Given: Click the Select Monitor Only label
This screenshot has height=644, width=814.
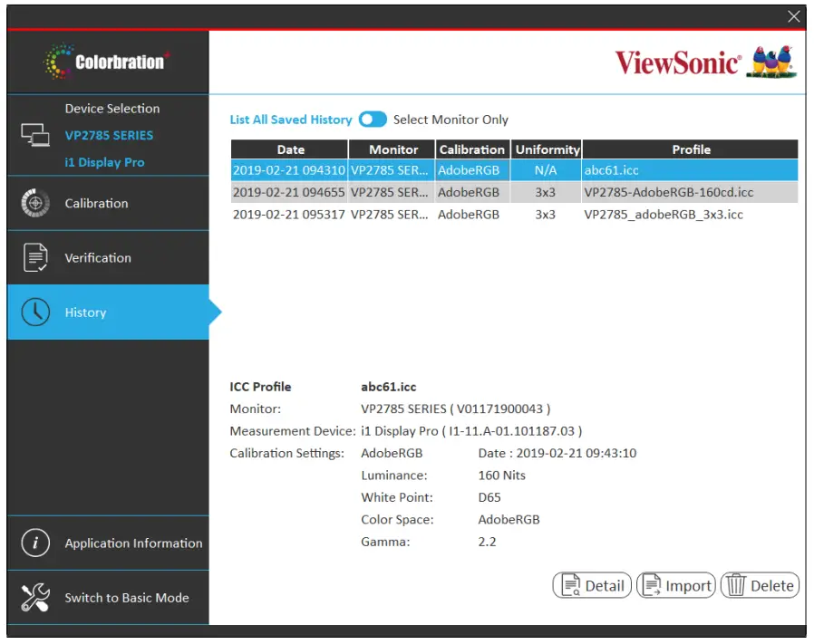Looking at the screenshot, I should 451,120.
